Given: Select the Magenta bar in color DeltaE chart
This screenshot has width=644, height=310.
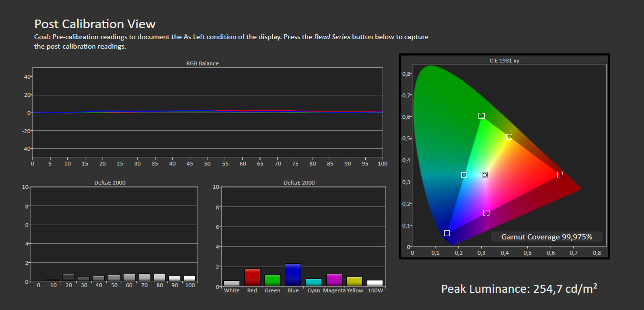Looking at the screenshot, I should pos(334,280).
